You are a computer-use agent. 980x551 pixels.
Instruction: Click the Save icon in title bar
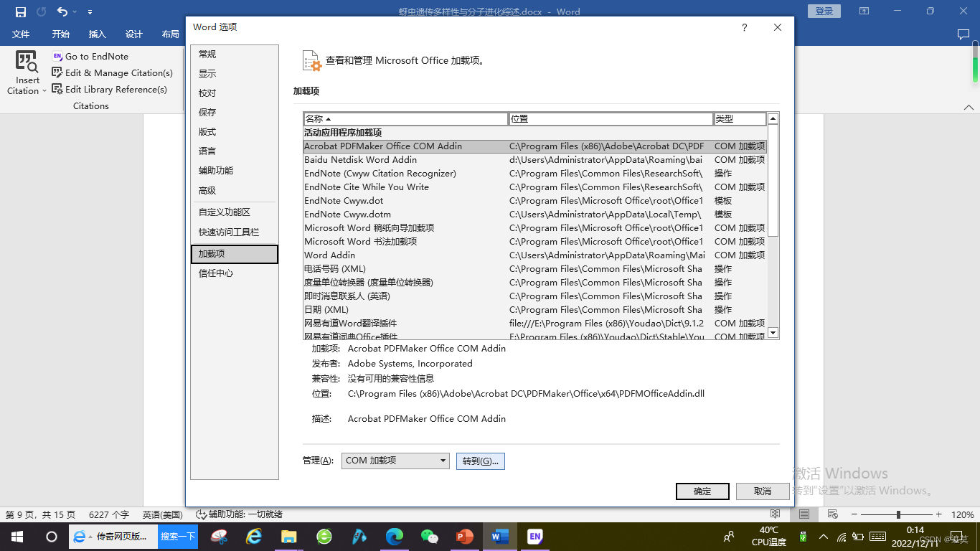click(21, 11)
